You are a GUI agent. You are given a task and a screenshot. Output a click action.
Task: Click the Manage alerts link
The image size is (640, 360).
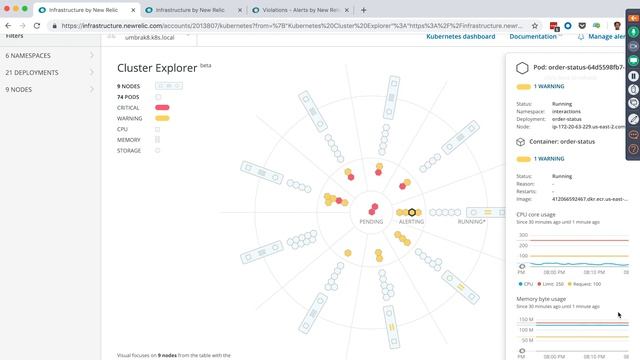pyautogui.click(x=607, y=36)
